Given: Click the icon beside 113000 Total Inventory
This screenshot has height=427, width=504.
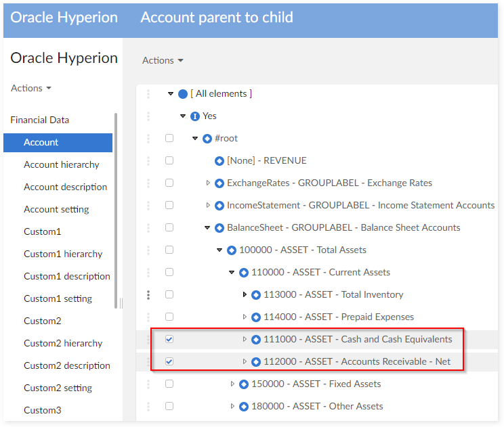Looking at the screenshot, I should [256, 295].
